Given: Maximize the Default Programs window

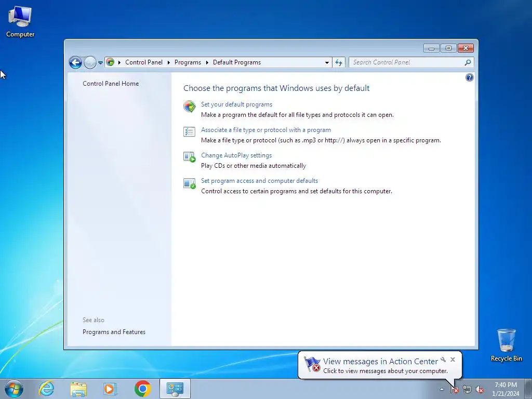Looking at the screenshot, I should [x=448, y=48].
